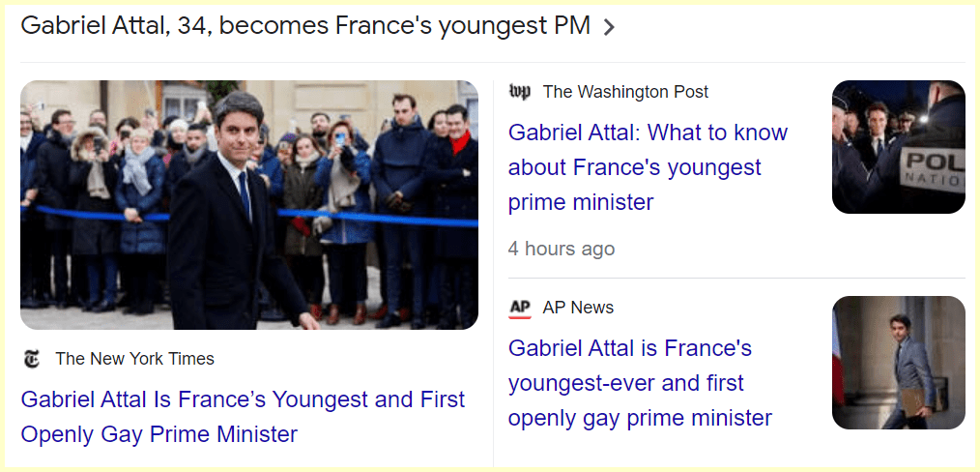This screenshot has width=980, height=472.
Task: Click the Washington Post story thumbnail
Action: click(898, 146)
